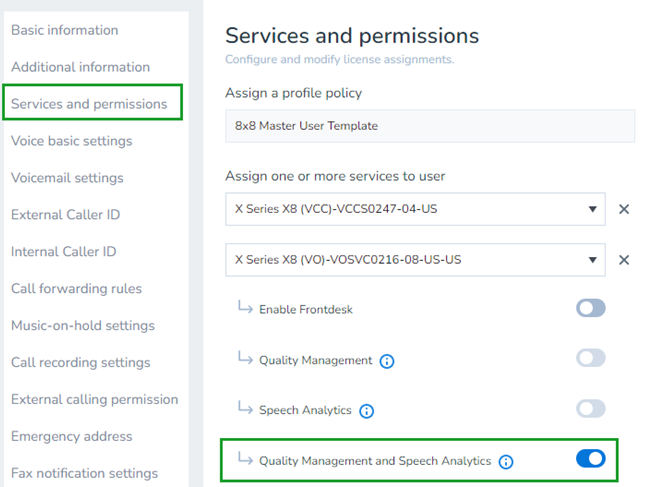Image resolution: width=650 pixels, height=487 pixels.
Task: Toggle the Quality Management switch
Action: (x=591, y=359)
